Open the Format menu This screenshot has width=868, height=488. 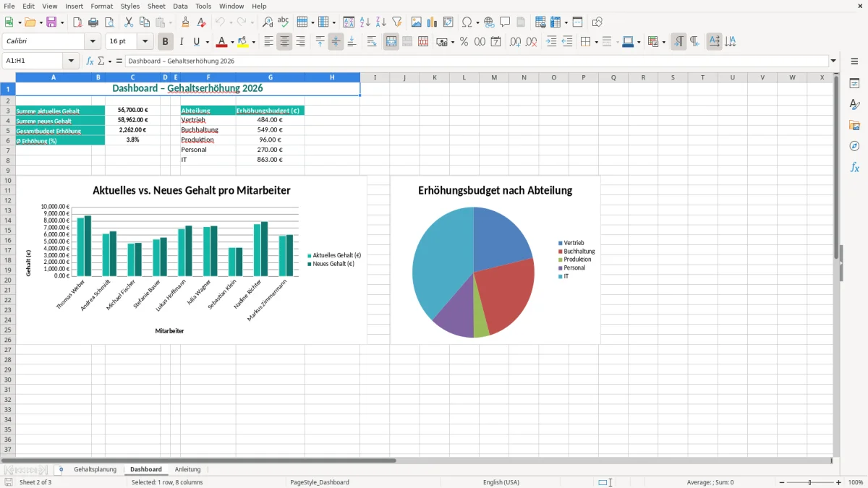pos(102,6)
